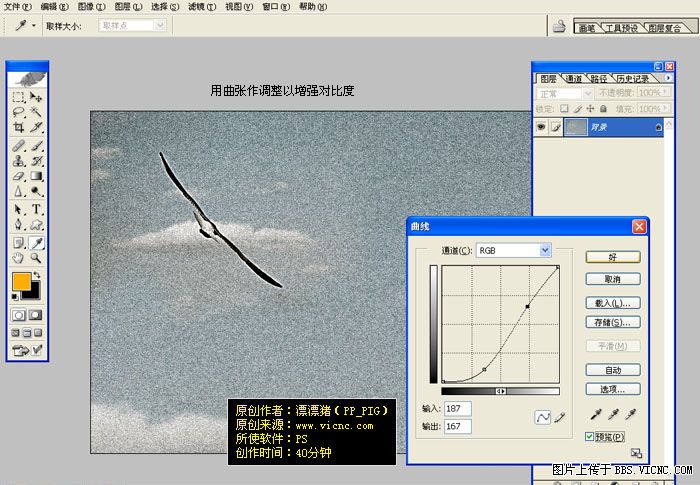The image size is (700, 485).
Task: Open the File Browser icon in options bar
Action: click(x=559, y=27)
